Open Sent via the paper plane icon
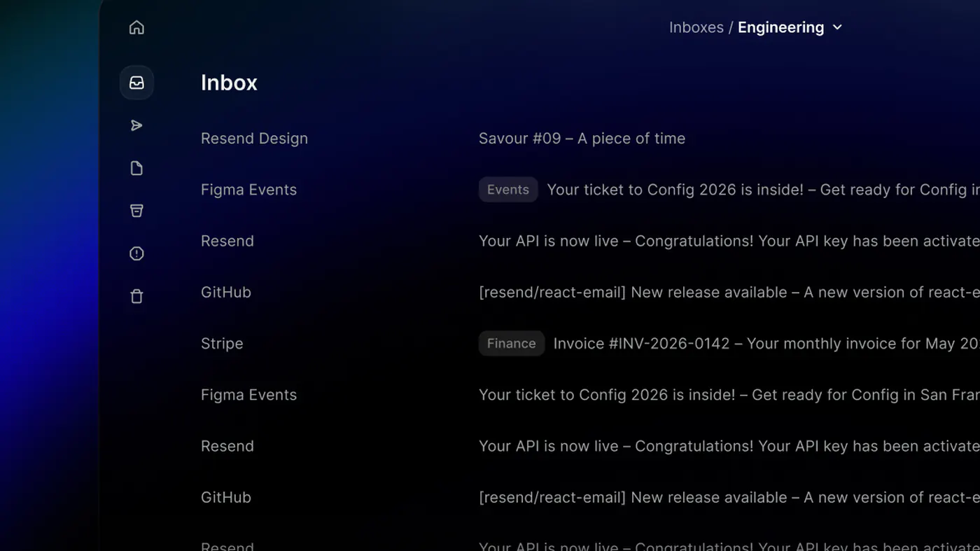The width and height of the screenshot is (980, 551). coord(136,125)
